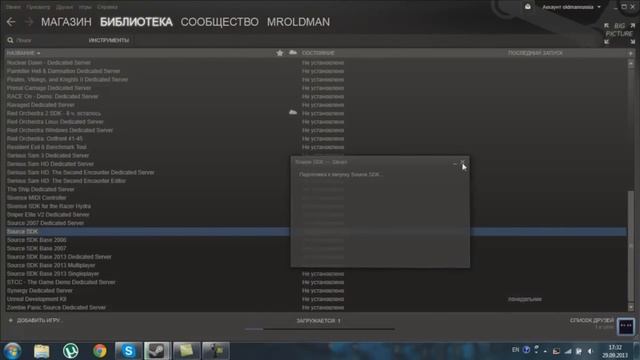This screenshot has width=640, height=360.
Task: Select Source SDK Base 2007
Action: 36,248
